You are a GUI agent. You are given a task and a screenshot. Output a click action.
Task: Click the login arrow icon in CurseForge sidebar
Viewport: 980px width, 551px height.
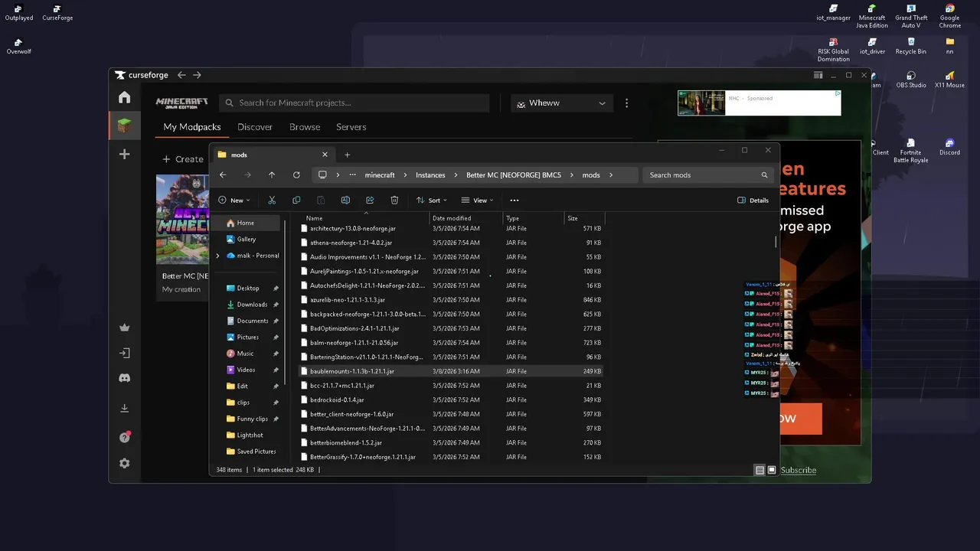[x=124, y=353]
